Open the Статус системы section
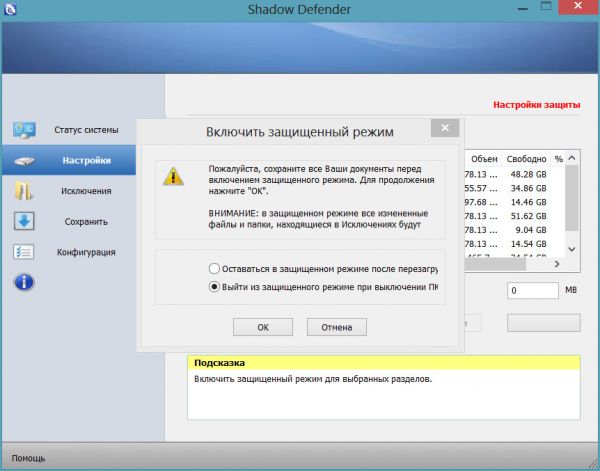Screen dimensions: 600x471 (x=86, y=130)
